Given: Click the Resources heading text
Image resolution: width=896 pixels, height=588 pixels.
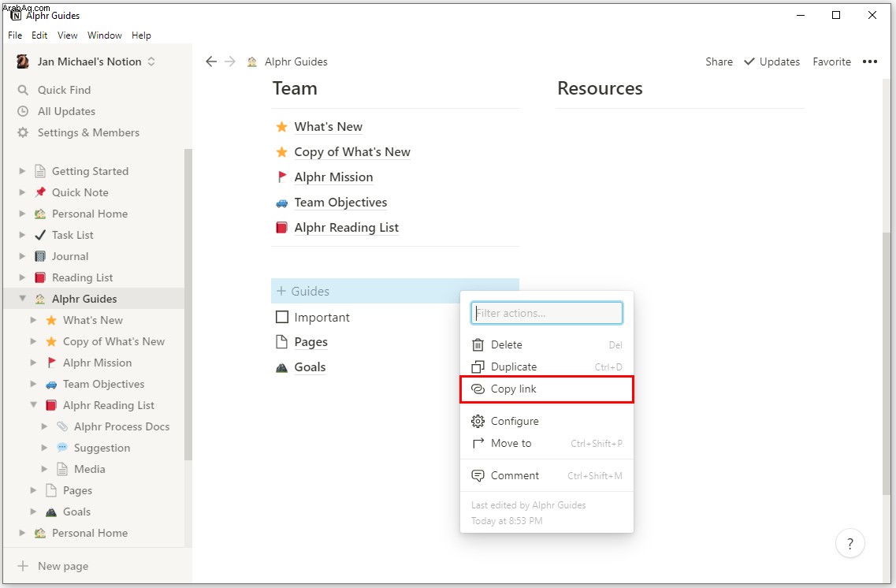Looking at the screenshot, I should click(x=600, y=88).
